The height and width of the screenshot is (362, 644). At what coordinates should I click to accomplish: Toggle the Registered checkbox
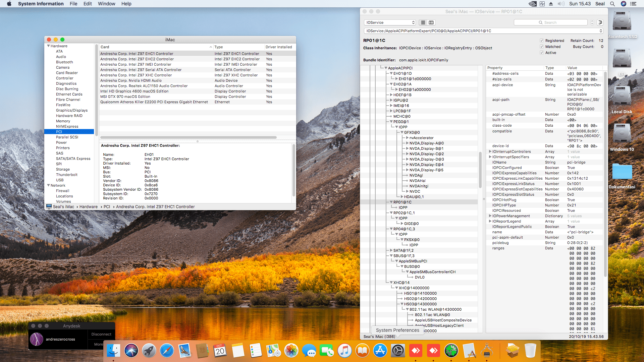click(x=541, y=41)
